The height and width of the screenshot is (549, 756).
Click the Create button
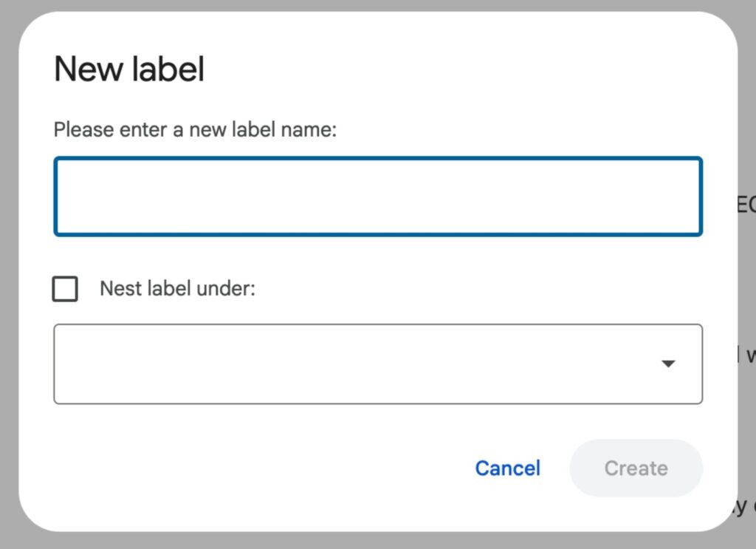(636, 468)
